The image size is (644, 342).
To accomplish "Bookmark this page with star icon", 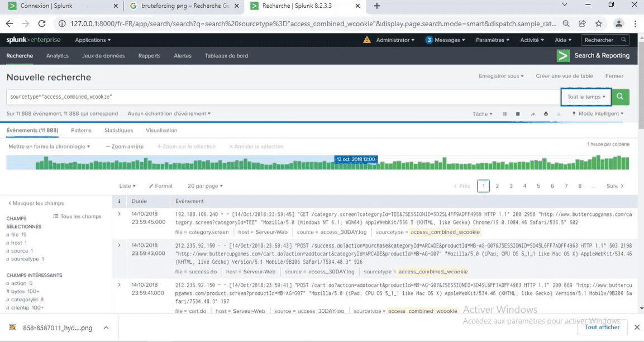I will click(x=598, y=23).
